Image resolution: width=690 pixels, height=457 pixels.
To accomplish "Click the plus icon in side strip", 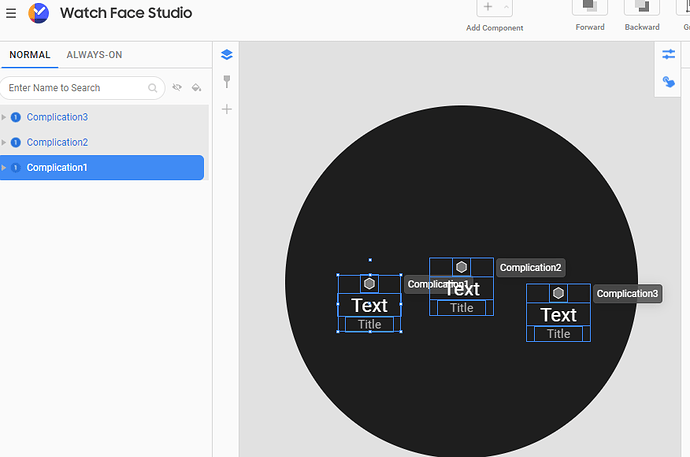I will pyautogui.click(x=227, y=109).
